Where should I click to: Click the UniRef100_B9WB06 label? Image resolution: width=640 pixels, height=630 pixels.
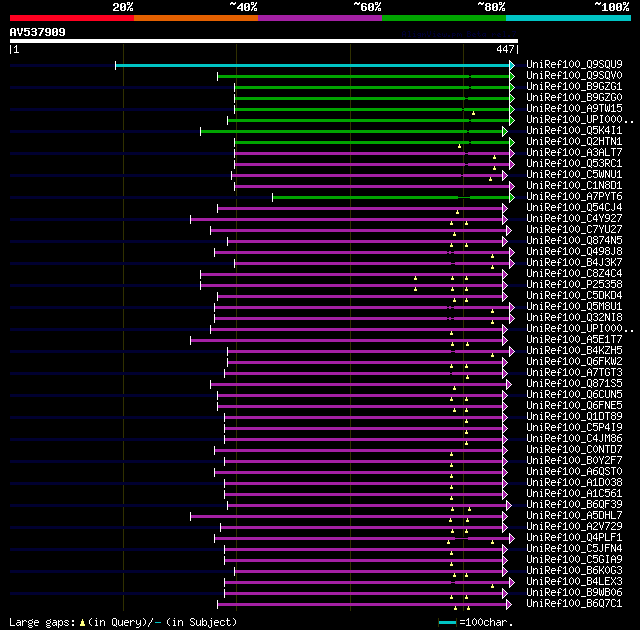[x=574, y=593]
